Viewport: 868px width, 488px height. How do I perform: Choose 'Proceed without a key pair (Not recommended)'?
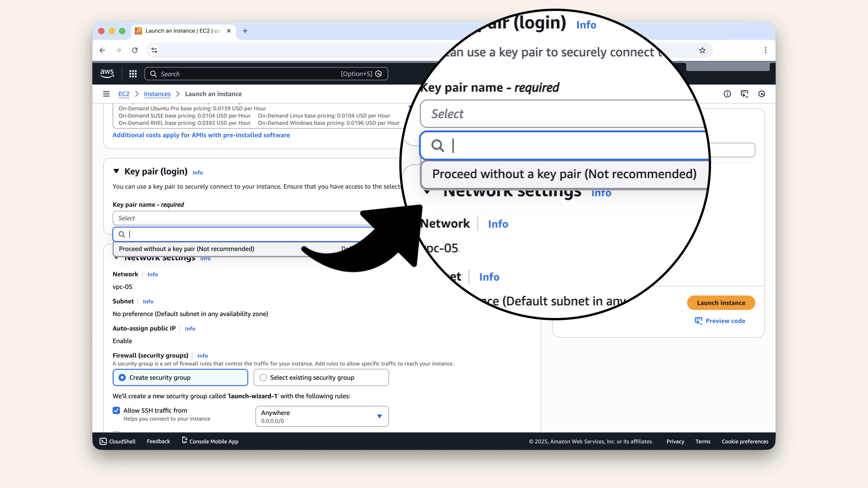[186, 249]
